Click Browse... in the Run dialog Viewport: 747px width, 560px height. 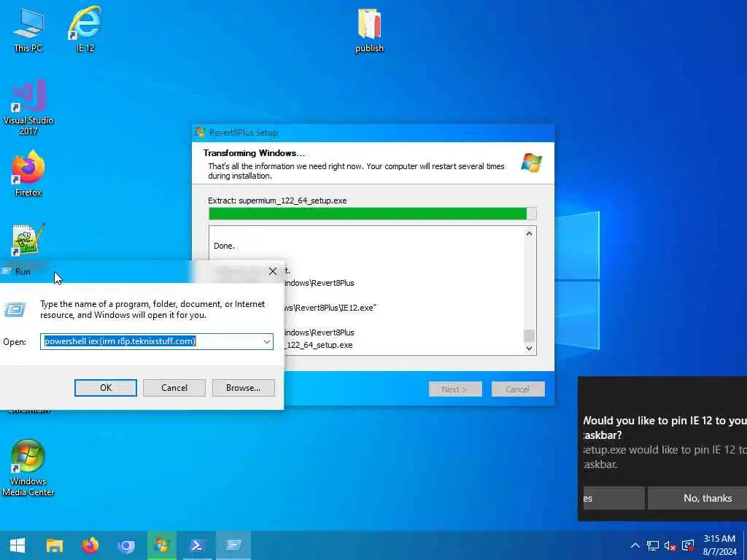coord(244,388)
